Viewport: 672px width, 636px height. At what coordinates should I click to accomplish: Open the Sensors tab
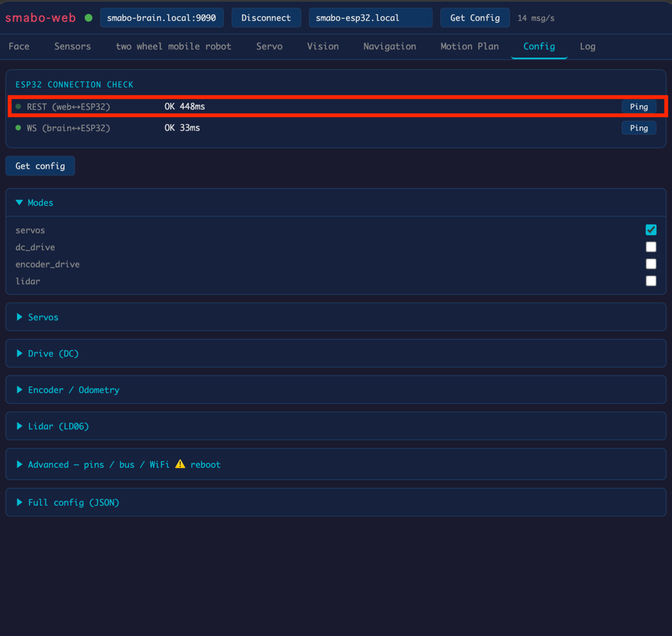[72, 47]
